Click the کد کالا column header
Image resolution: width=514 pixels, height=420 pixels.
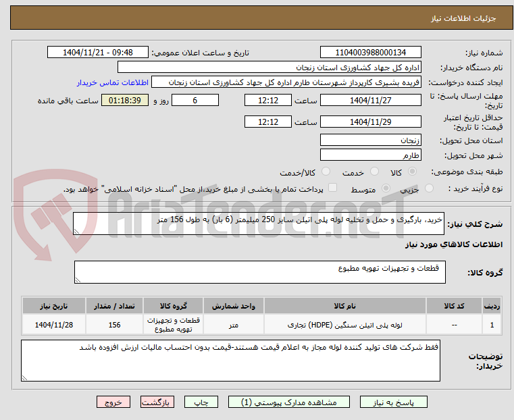pyautogui.click(x=454, y=306)
